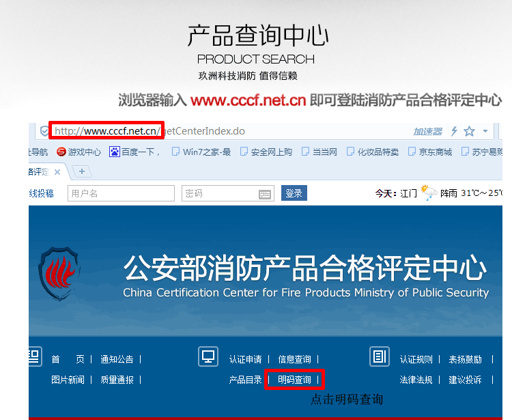Click 明码查询 code lookup link

pyautogui.click(x=294, y=380)
